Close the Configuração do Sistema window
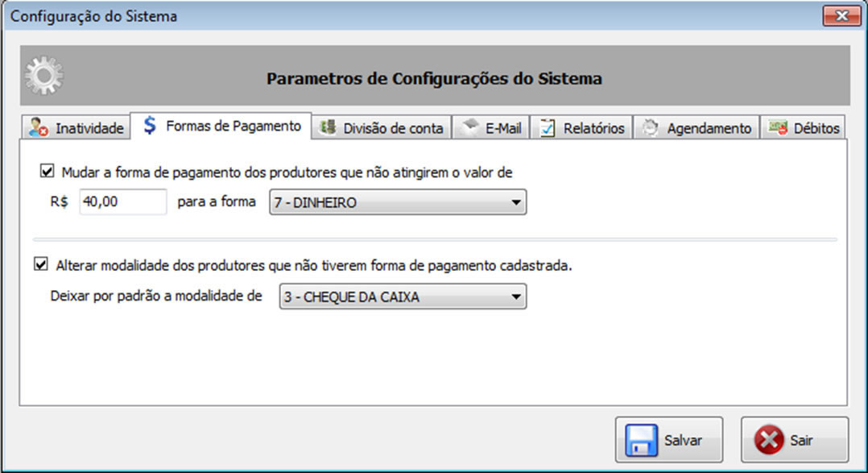Screen dimensions: 868x473 click(841, 15)
